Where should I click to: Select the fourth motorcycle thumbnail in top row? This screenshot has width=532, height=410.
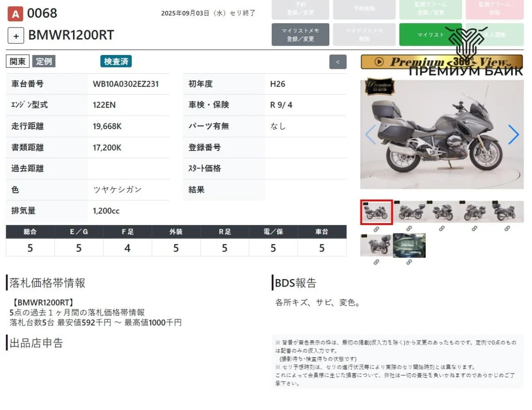click(x=475, y=212)
